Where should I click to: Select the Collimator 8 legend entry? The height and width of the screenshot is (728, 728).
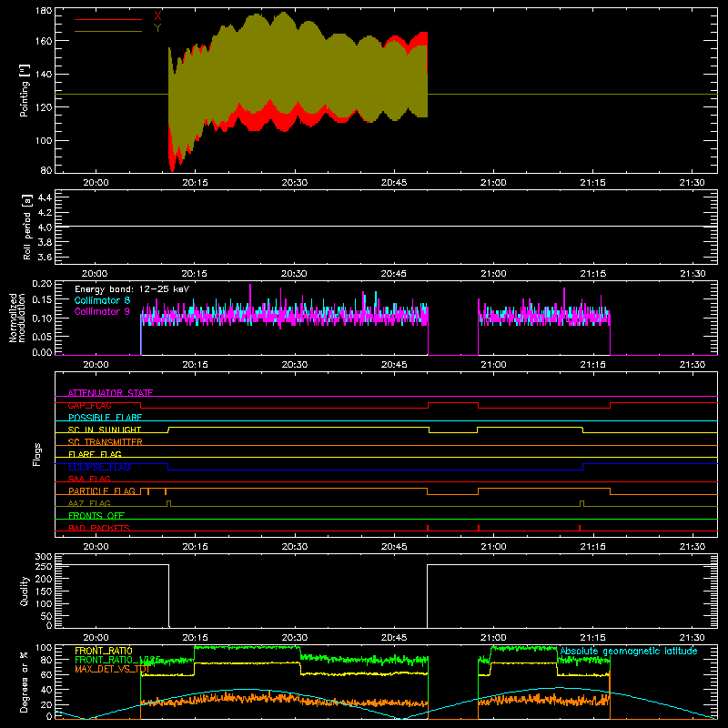click(x=102, y=300)
